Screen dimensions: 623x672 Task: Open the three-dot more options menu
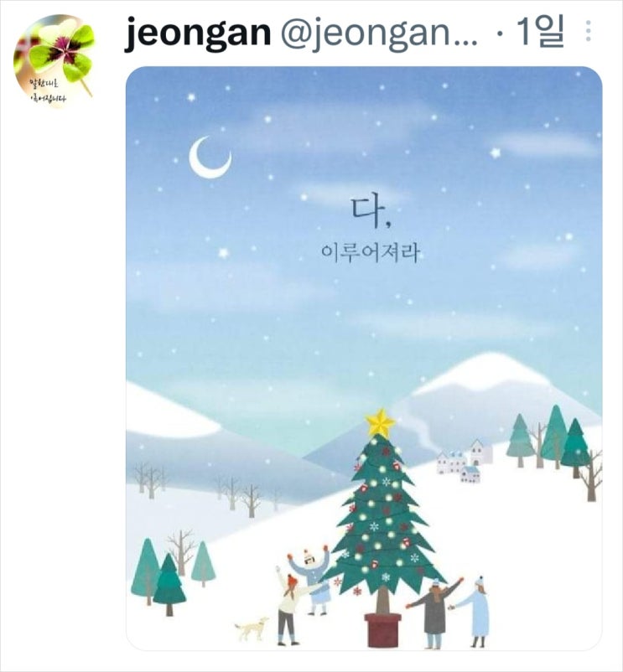click(589, 31)
